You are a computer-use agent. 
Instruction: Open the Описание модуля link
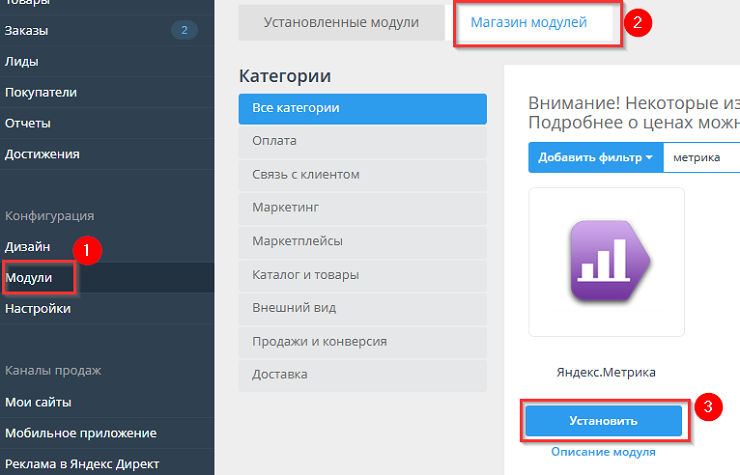(x=603, y=452)
